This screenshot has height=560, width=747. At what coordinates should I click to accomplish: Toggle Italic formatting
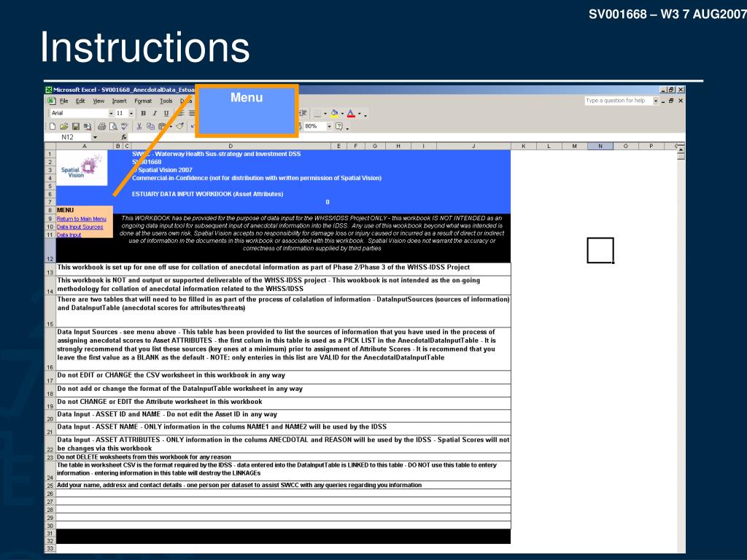tap(155, 113)
